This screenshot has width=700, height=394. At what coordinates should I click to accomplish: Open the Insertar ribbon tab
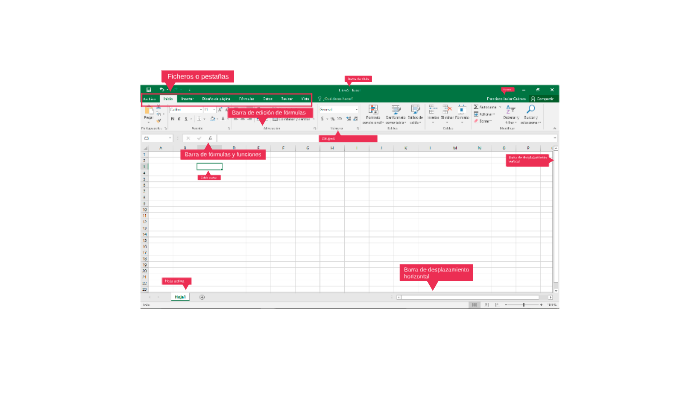click(x=188, y=99)
